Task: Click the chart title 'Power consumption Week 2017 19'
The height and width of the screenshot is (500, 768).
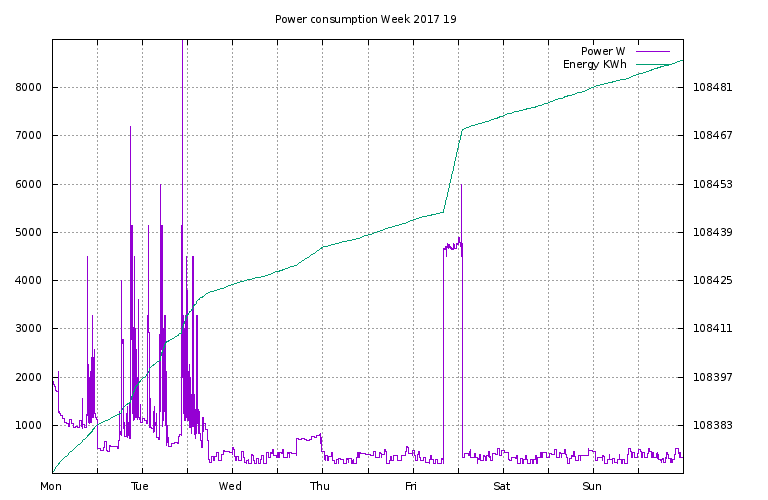Action: [365, 19]
